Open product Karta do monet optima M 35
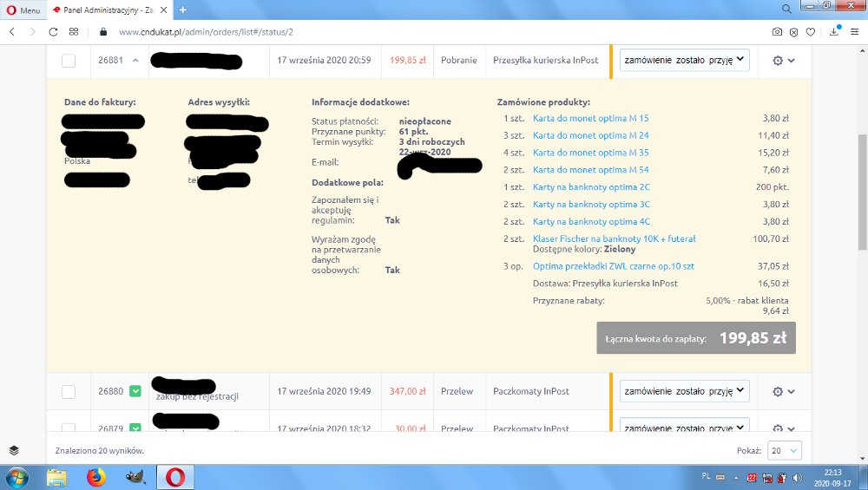The width and height of the screenshot is (868, 490). pyautogui.click(x=590, y=153)
